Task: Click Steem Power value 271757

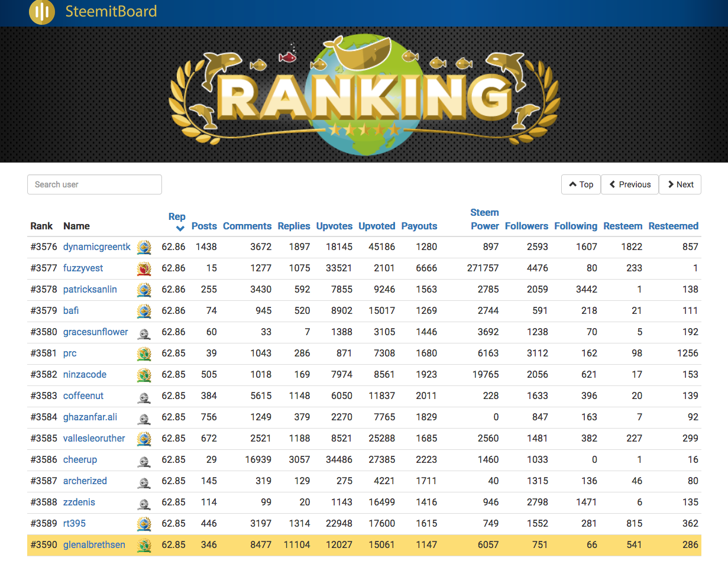Action: (483, 268)
